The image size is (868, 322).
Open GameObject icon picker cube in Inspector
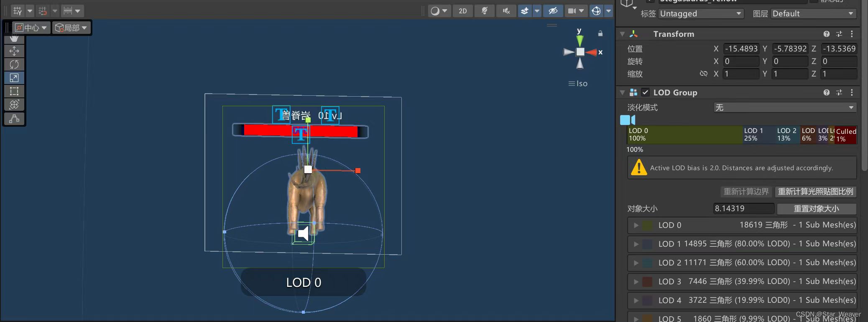click(627, 4)
